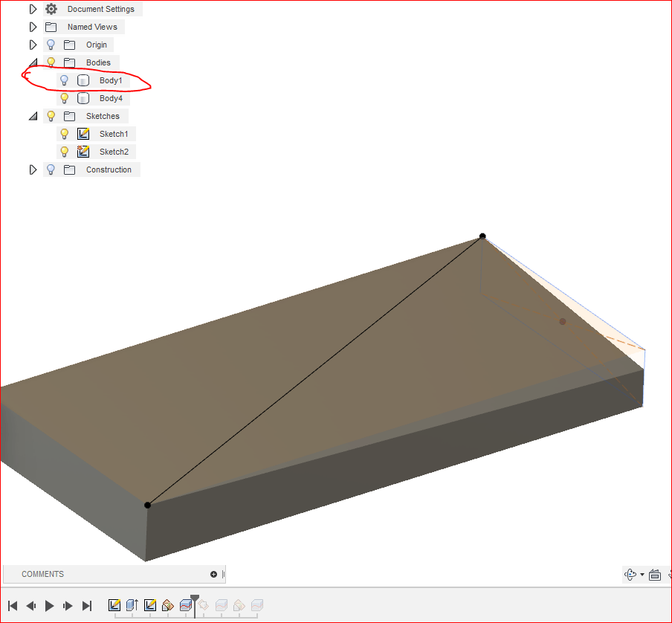The image size is (672, 623).
Task: Turn on Origin visibility via its lightbulb
Action: 50,44
